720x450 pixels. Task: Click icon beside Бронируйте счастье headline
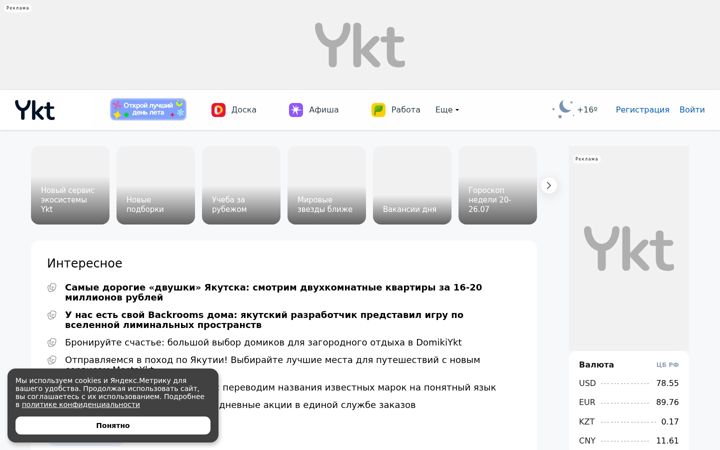point(52,343)
